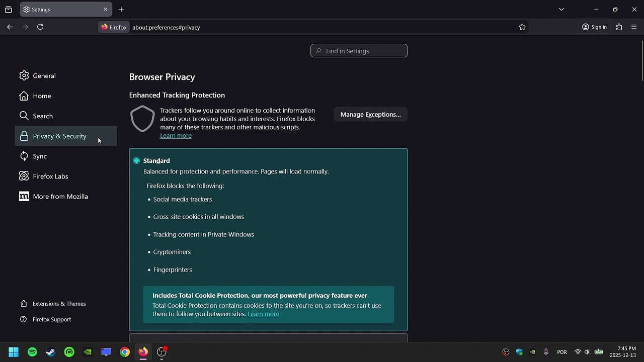Open Spotify from the taskbar

pyautogui.click(x=32, y=352)
